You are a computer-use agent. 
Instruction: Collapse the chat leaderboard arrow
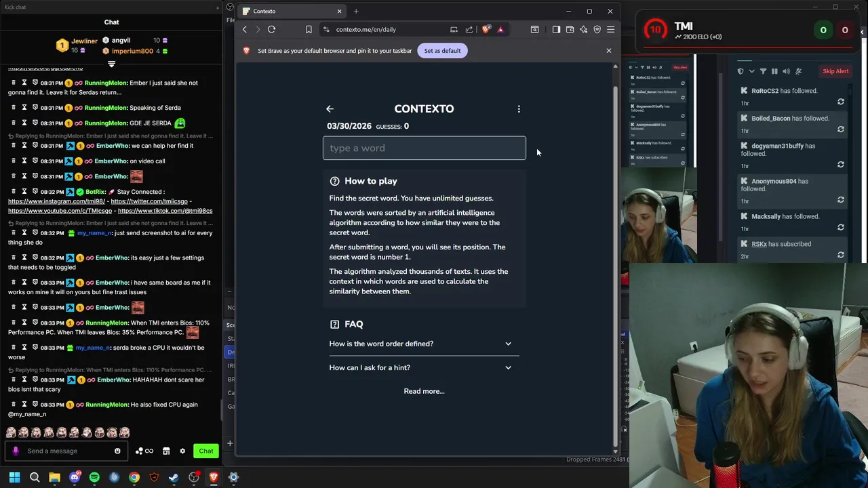pyautogui.click(x=111, y=64)
